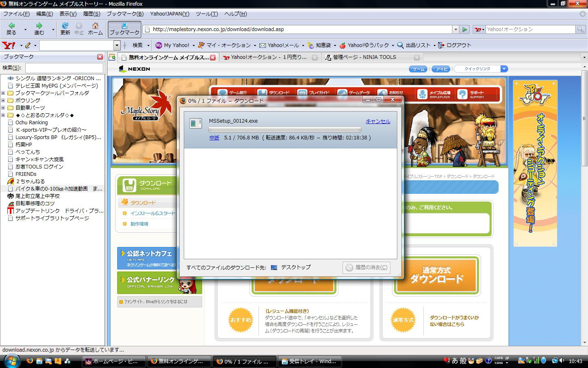Open the クイックリンク dropdown
The height and width of the screenshot is (368, 588).
point(504,69)
